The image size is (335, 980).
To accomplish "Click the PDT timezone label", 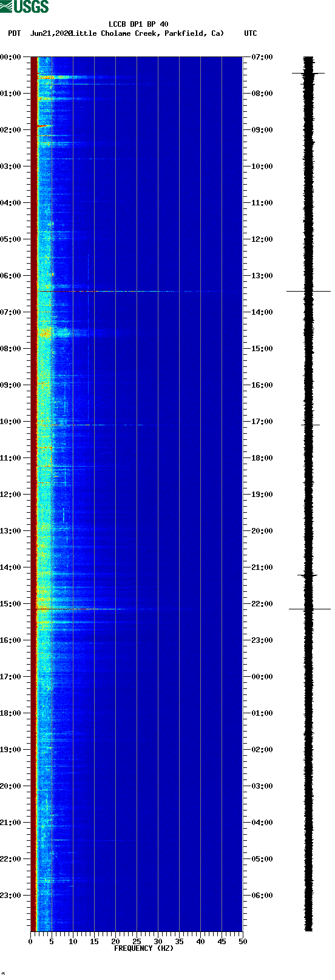I will (15, 33).
